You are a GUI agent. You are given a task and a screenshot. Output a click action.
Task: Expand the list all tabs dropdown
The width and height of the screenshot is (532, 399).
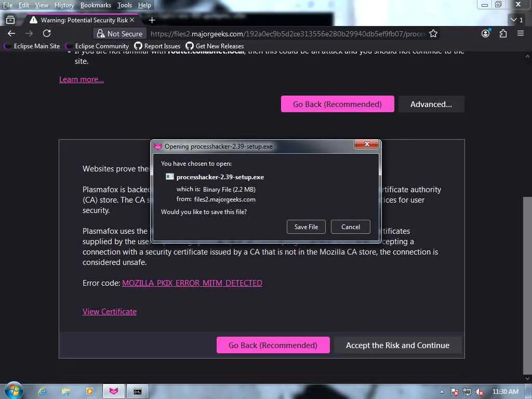(517, 20)
